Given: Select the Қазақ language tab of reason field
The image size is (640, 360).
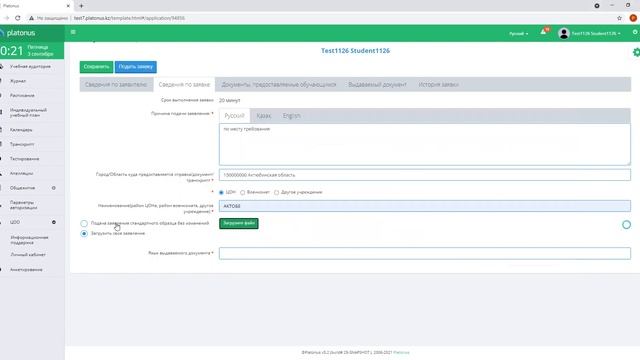Looking at the screenshot, I should click(x=264, y=116).
